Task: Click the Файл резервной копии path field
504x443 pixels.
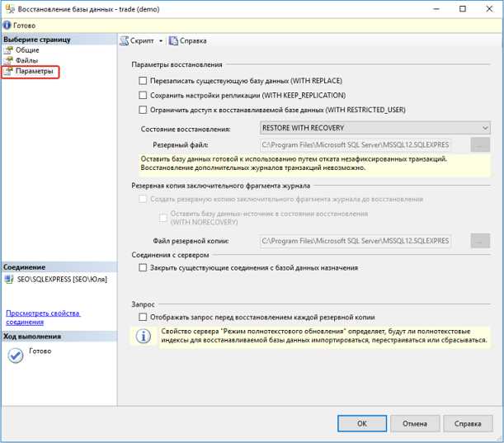Action: click(356, 241)
